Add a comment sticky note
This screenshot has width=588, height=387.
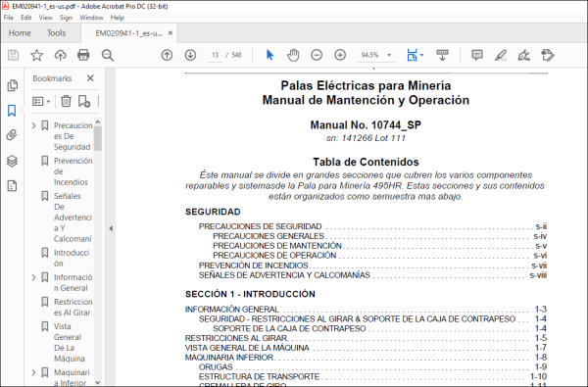(x=477, y=55)
